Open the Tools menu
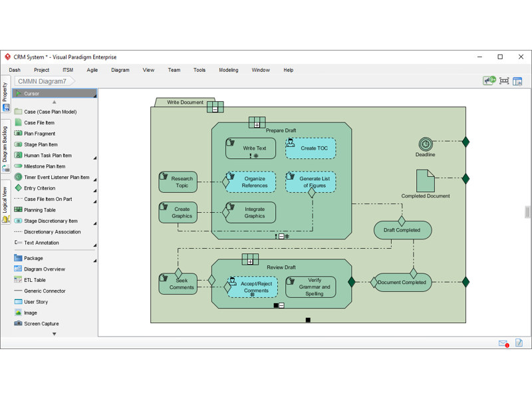The width and height of the screenshot is (532, 399). click(x=199, y=70)
